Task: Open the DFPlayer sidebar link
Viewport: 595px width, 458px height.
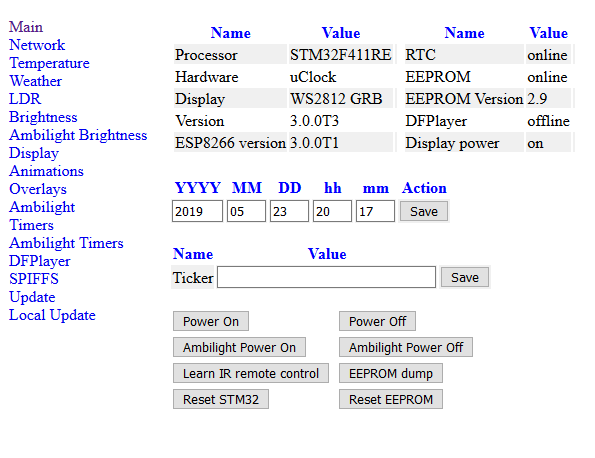Action: pos(40,261)
